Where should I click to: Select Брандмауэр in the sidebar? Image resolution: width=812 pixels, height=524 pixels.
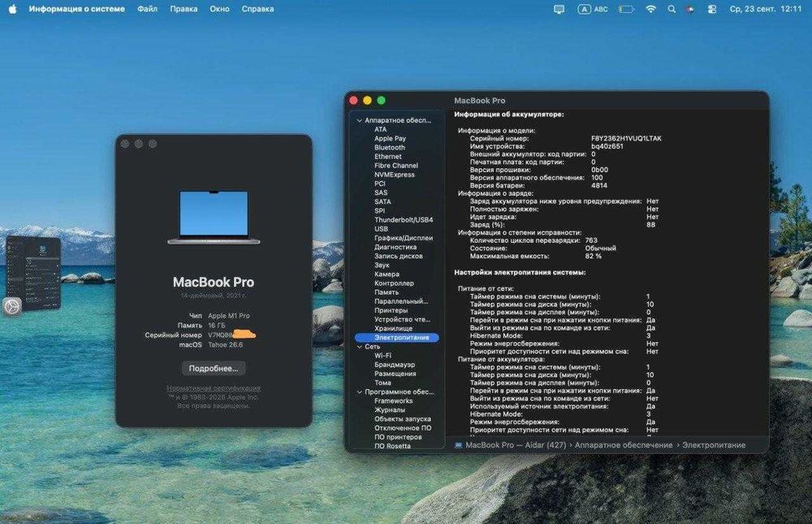pyautogui.click(x=395, y=365)
